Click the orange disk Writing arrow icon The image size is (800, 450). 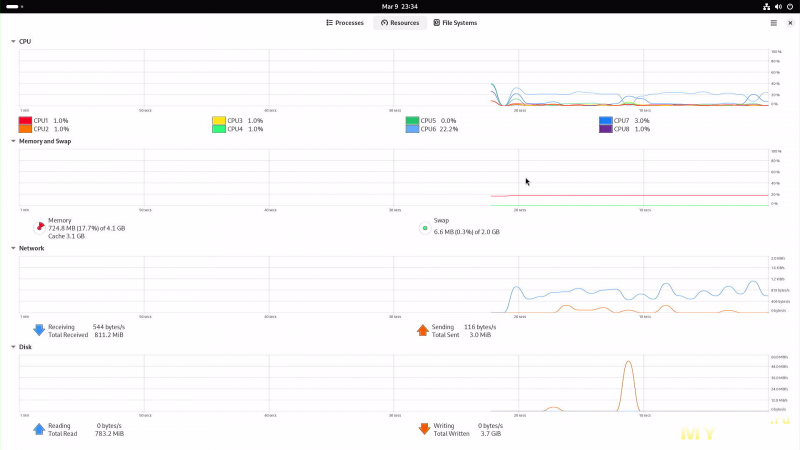[x=424, y=429]
